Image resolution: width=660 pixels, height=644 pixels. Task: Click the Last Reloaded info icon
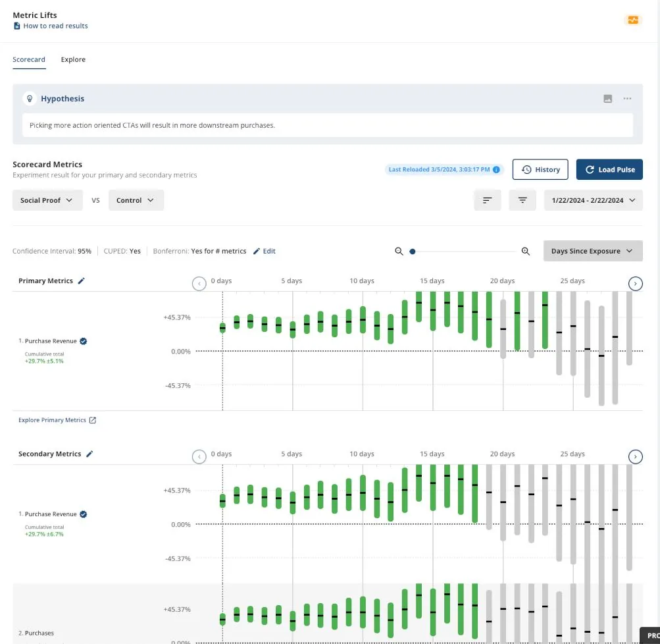tap(496, 169)
